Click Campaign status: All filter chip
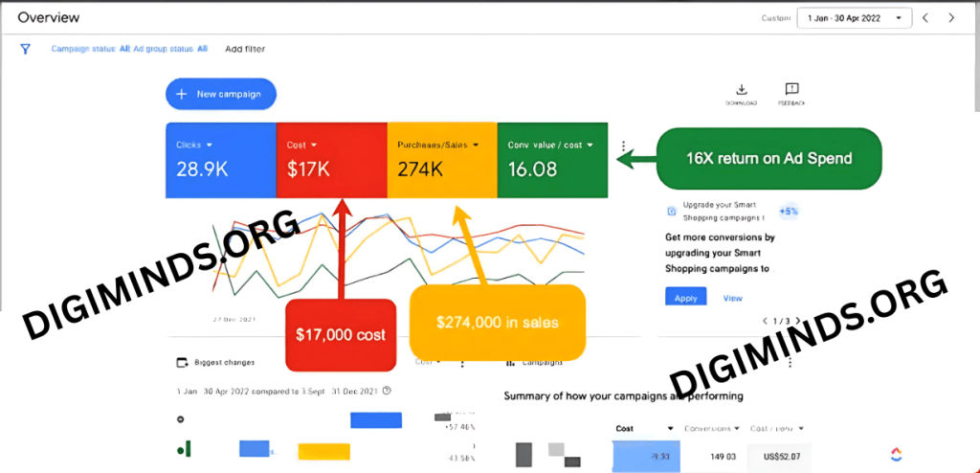Image resolution: width=980 pixels, height=473 pixels. [x=90, y=49]
